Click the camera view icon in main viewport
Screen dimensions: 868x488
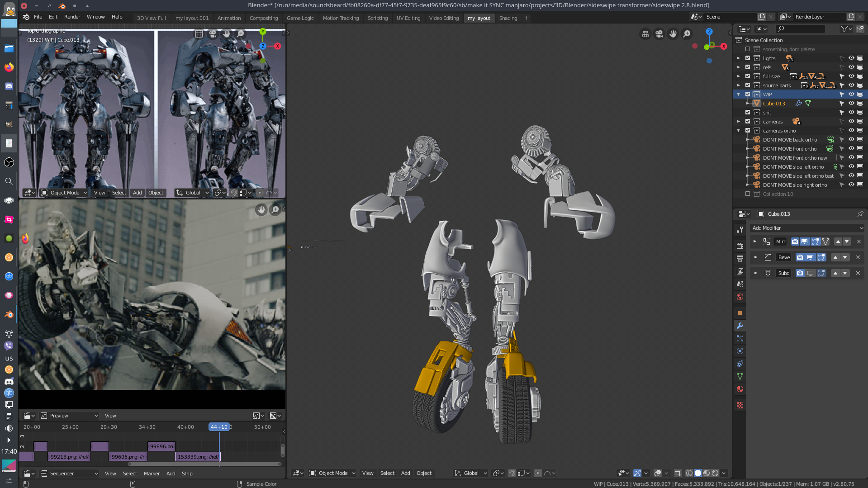click(659, 34)
